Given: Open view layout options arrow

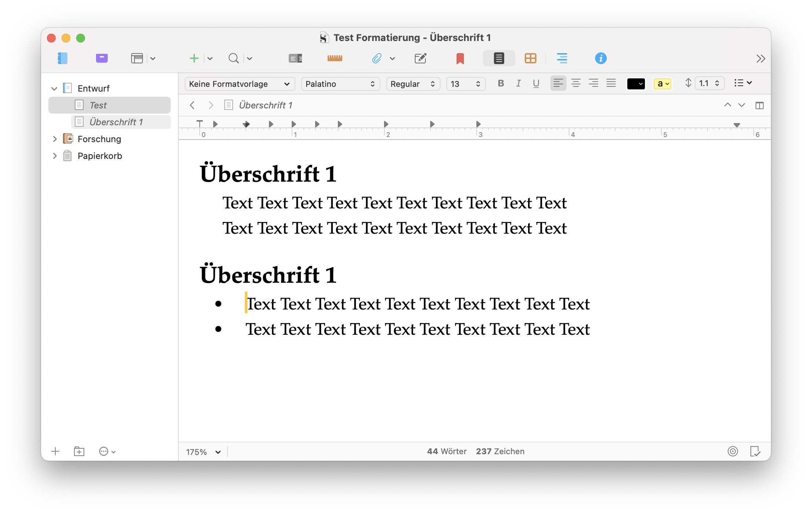Looking at the screenshot, I should [x=153, y=59].
